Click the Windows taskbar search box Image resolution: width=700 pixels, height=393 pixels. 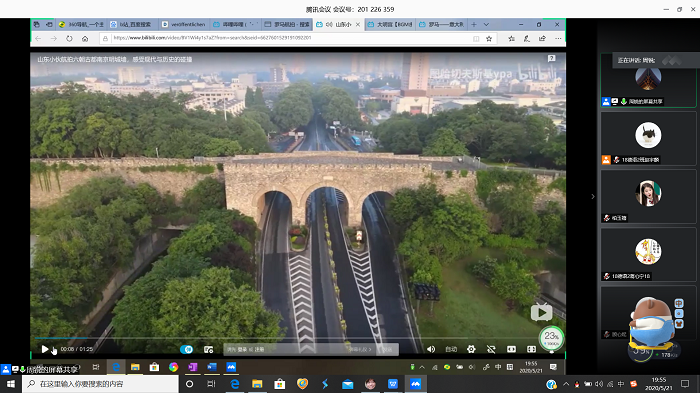[x=100, y=384]
